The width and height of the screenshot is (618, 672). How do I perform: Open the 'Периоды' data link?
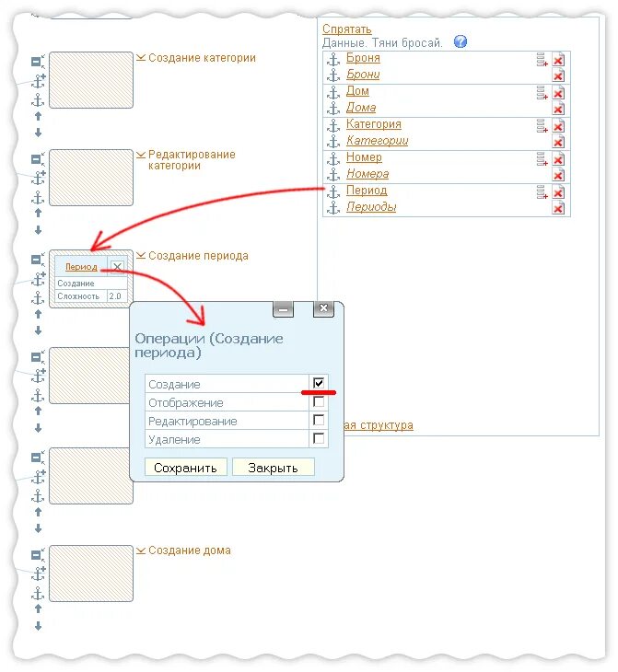(x=371, y=207)
